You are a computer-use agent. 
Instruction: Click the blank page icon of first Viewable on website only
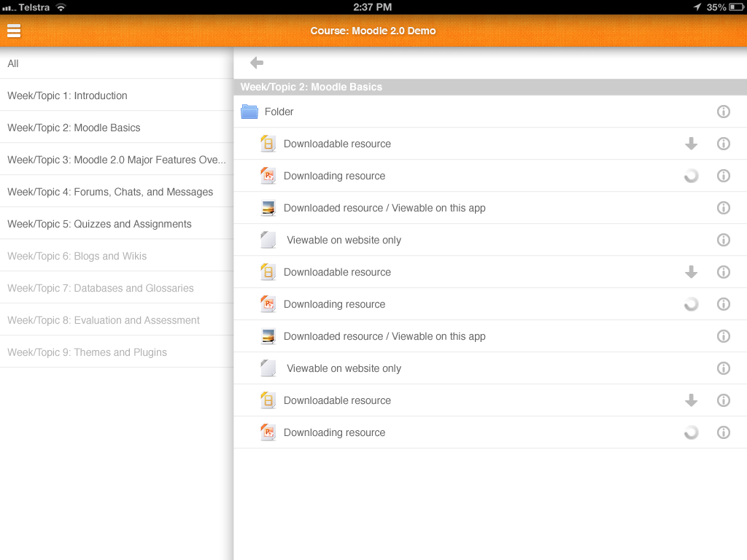pyautogui.click(x=268, y=240)
